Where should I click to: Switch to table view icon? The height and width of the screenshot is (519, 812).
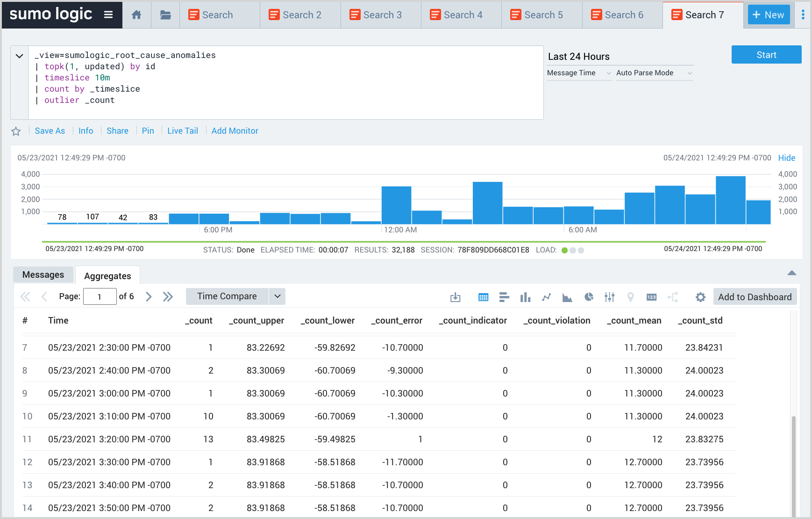(483, 297)
